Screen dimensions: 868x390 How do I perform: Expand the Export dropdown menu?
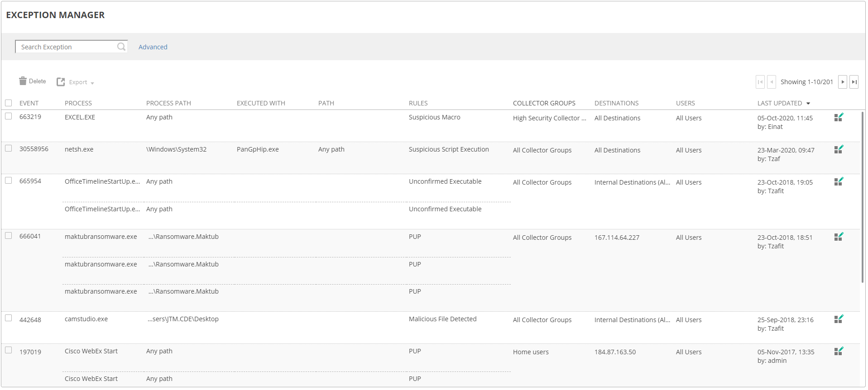click(x=92, y=83)
